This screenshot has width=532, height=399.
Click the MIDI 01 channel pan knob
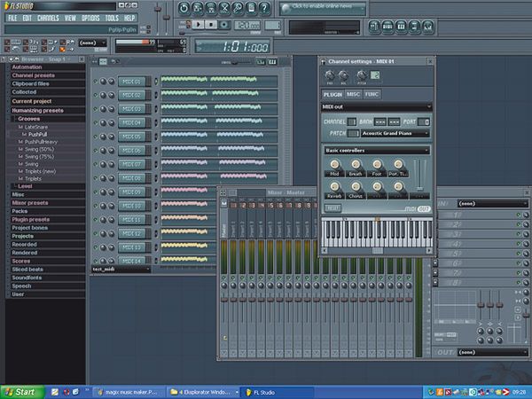104,81
